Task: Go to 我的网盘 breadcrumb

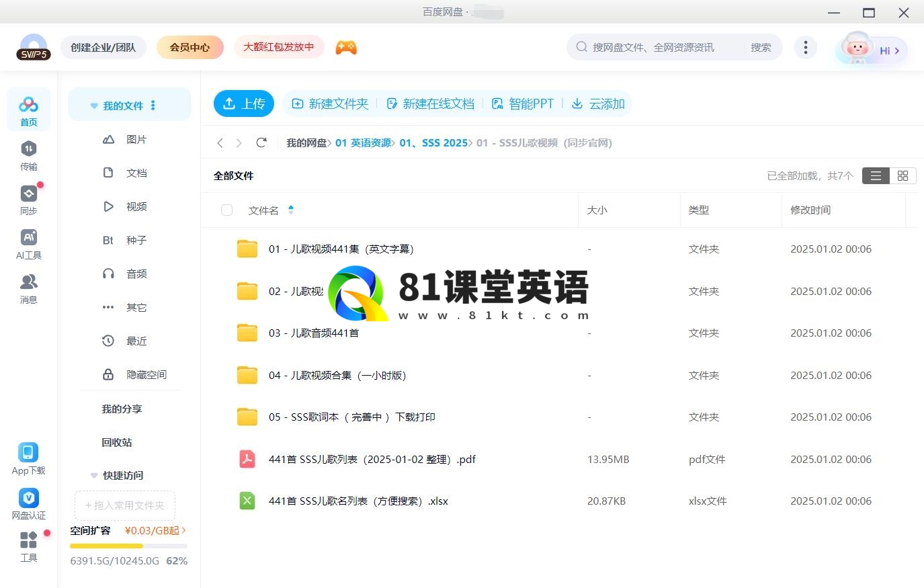Action: pyautogui.click(x=306, y=142)
